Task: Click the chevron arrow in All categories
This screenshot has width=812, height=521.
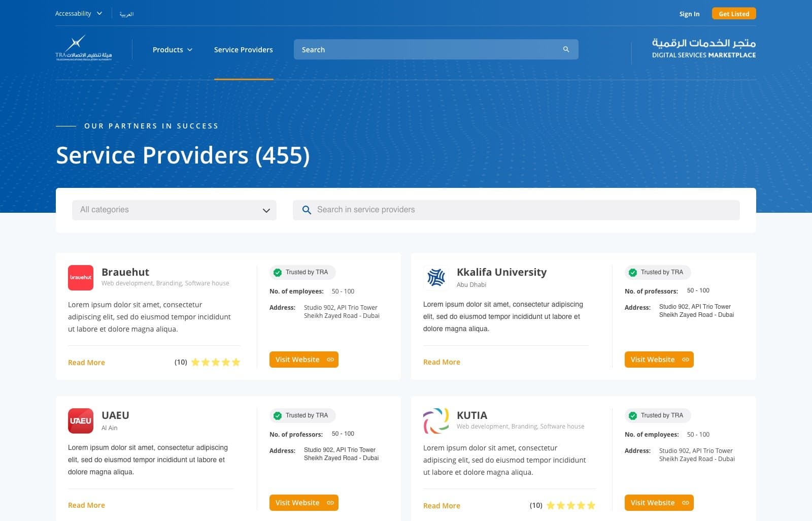Action: [x=266, y=210]
